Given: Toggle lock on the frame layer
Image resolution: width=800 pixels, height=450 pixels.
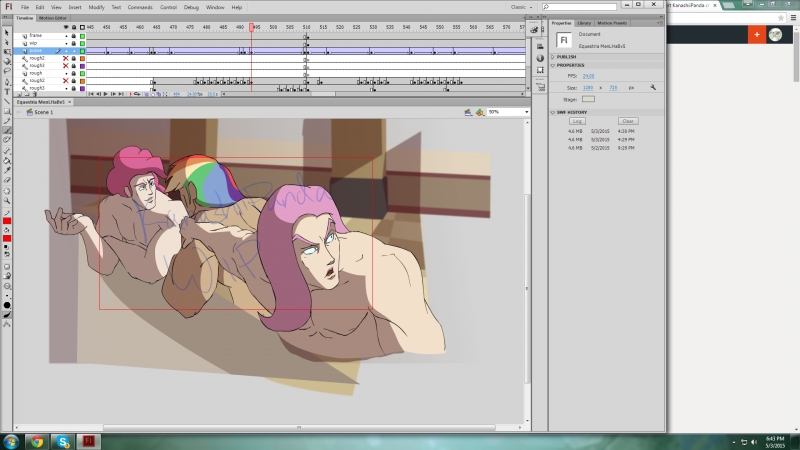Looking at the screenshot, I should tap(75, 35).
